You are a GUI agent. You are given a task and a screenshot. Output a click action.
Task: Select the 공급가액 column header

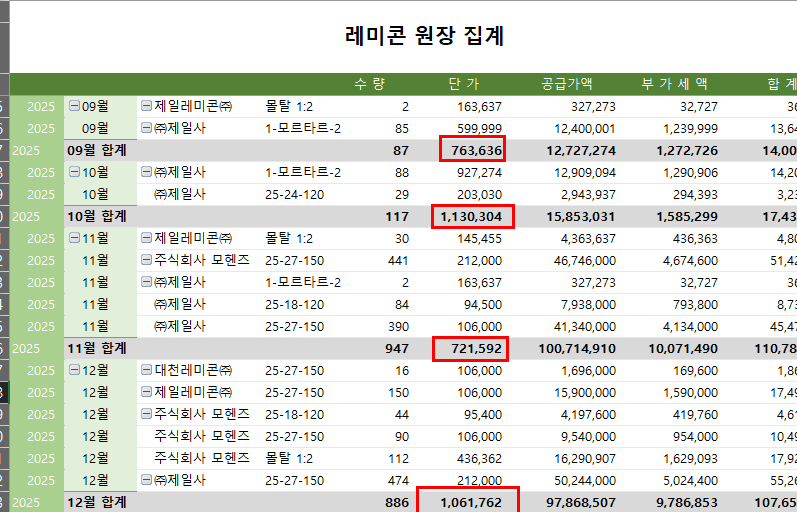[566, 84]
